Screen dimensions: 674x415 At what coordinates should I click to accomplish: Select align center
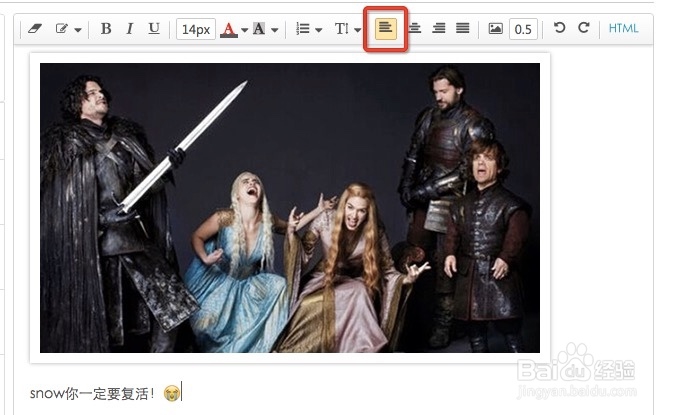(414, 28)
